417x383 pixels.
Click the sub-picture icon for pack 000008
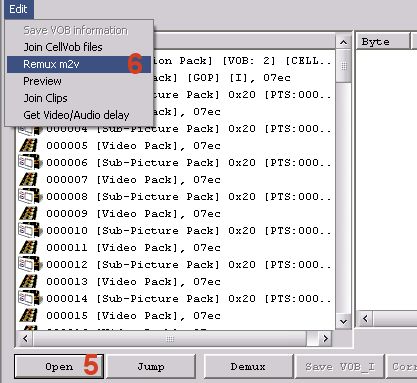30,196
